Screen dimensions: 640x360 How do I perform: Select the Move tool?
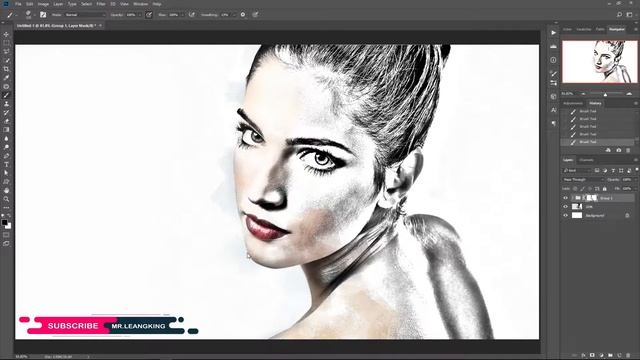[x=6, y=34]
